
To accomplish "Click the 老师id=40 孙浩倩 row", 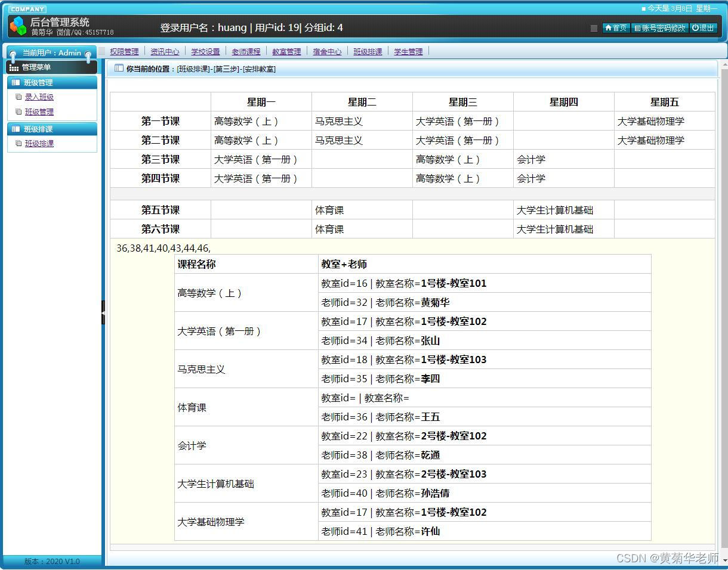I will tap(485, 493).
